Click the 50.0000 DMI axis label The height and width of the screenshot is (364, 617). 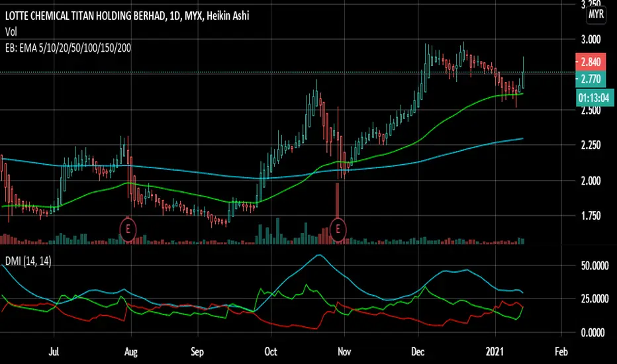coord(594,265)
